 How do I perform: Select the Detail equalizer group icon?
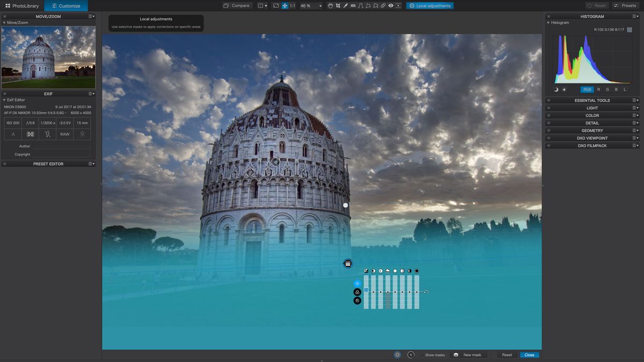point(357,301)
